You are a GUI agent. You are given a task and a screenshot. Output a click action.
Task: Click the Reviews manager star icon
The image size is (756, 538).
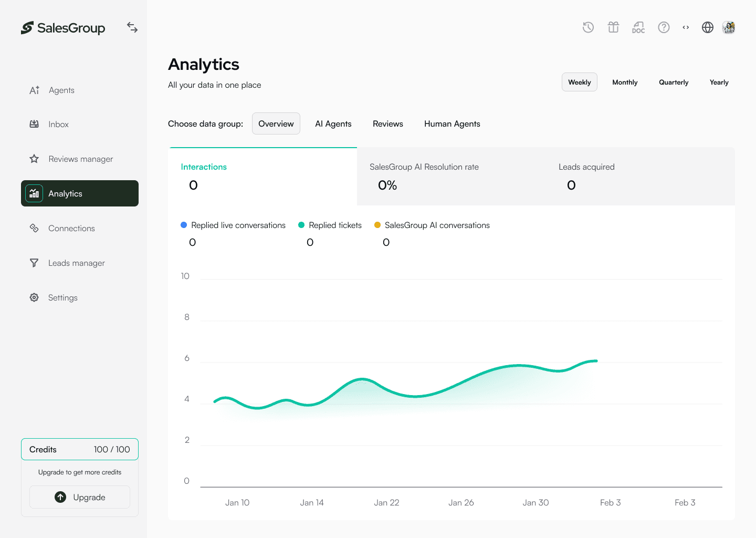tap(34, 159)
